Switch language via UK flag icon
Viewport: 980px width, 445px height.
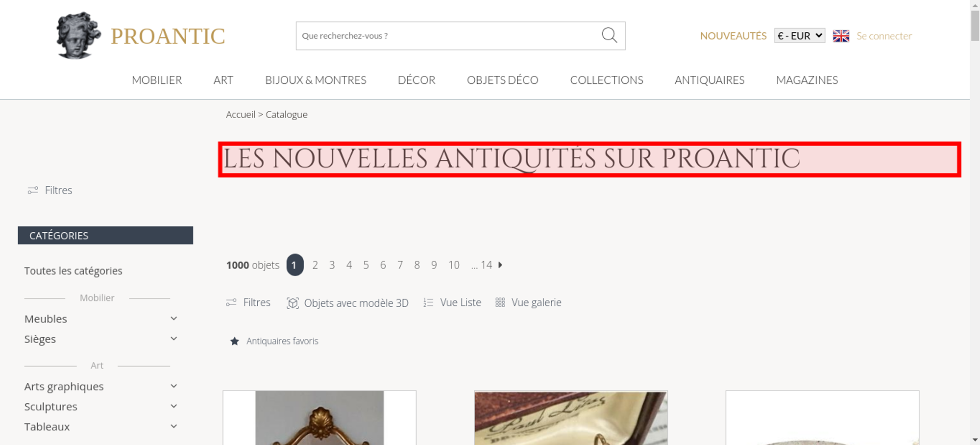pyautogui.click(x=841, y=36)
